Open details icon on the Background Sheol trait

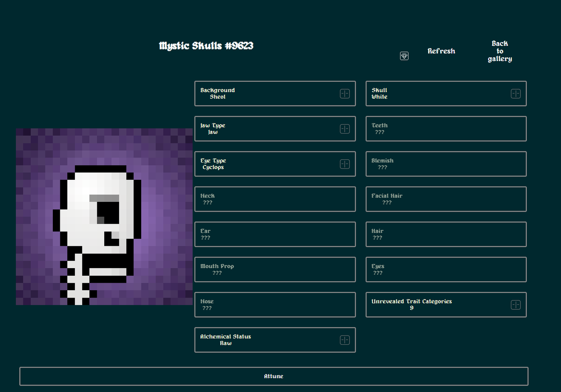coord(345,93)
